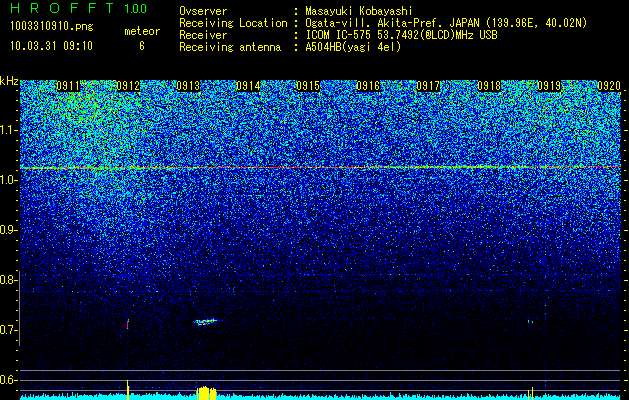Click the 0913 time marker

188,86
